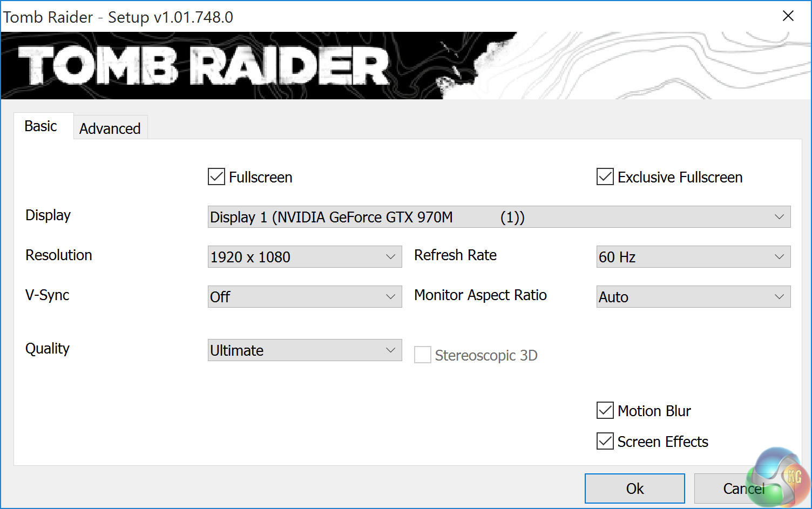Click the V-Sync label text
The image size is (812, 509).
(48, 295)
